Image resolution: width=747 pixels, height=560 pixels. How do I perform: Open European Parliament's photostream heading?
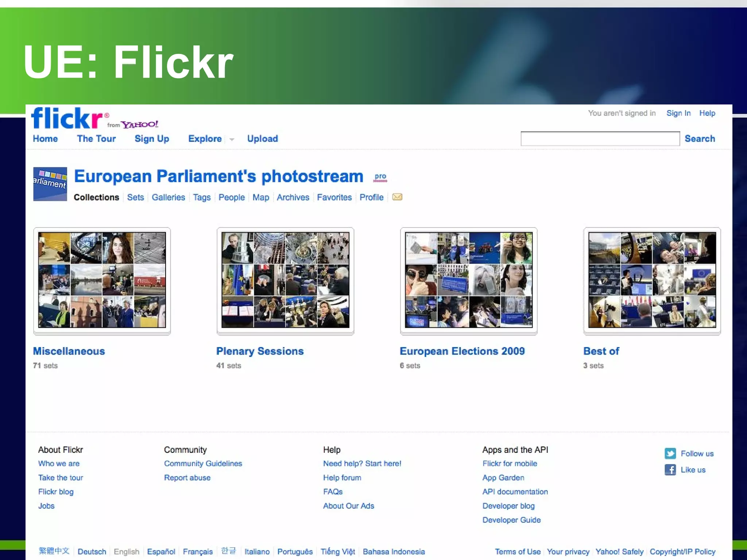[219, 176]
